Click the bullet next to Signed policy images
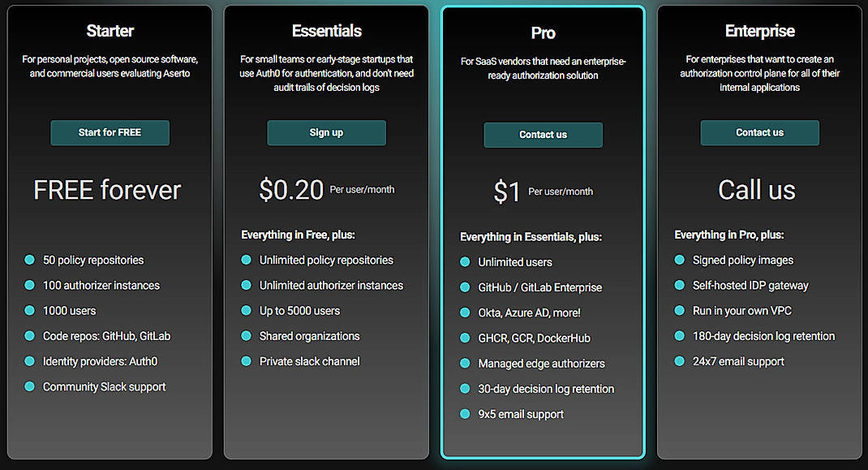The height and width of the screenshot is (470, 868). (x=680, y=260)
